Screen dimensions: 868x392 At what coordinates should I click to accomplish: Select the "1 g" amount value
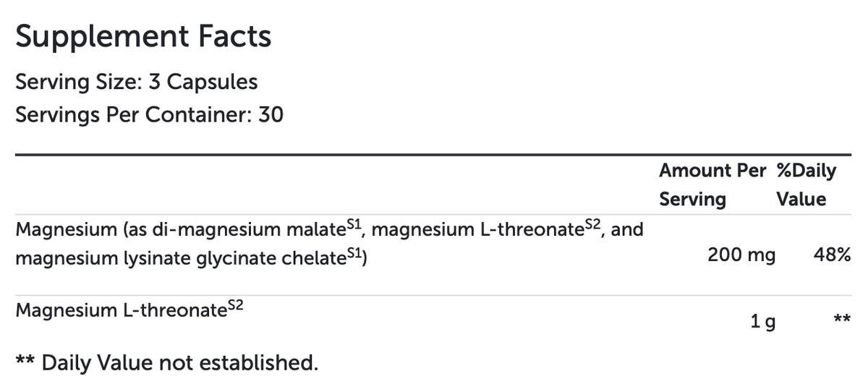coord(763,322)
